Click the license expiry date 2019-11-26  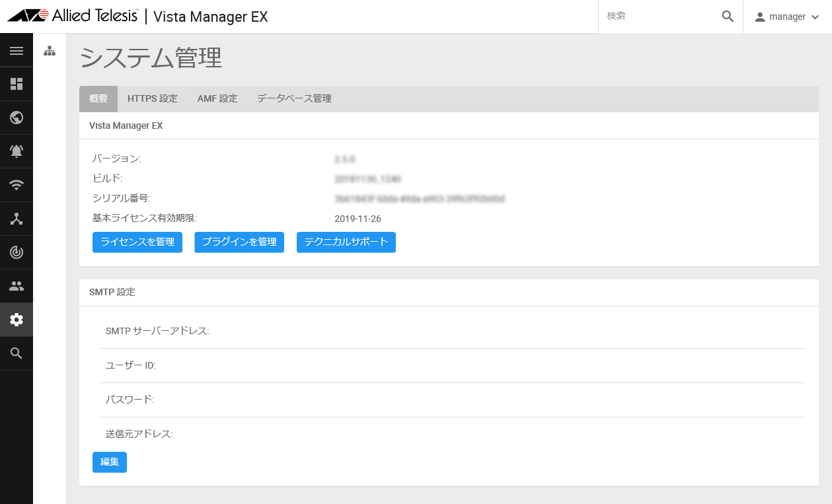tap(358, 219)
